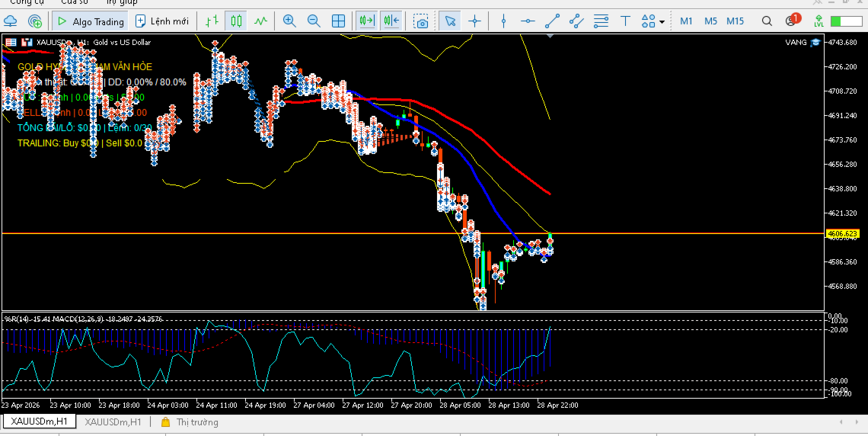Click the 4743.680 price scale label
The image size is (868, 436).
[x=841, y=43]
